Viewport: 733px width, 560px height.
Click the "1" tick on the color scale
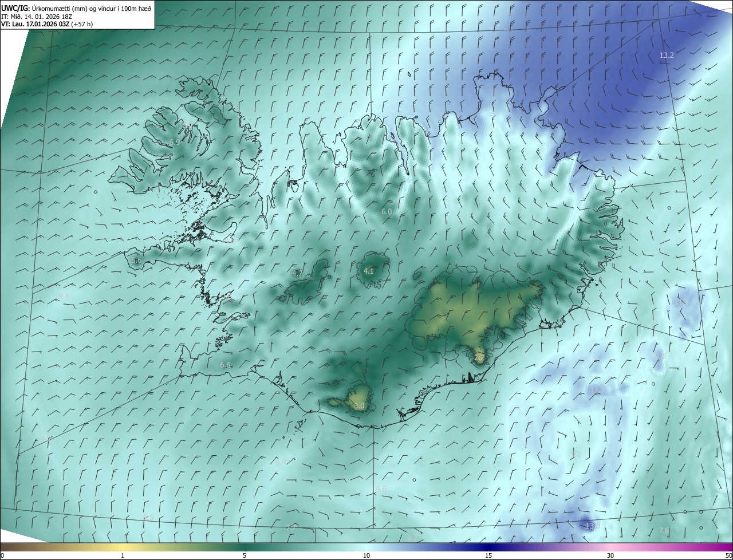click(x=123, y=555)
